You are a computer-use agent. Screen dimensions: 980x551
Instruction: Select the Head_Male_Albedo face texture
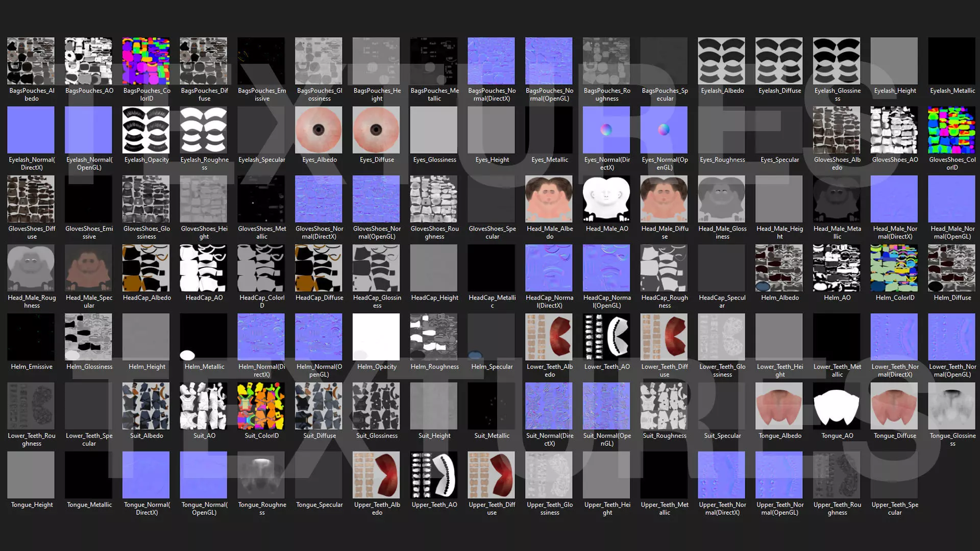549,199
